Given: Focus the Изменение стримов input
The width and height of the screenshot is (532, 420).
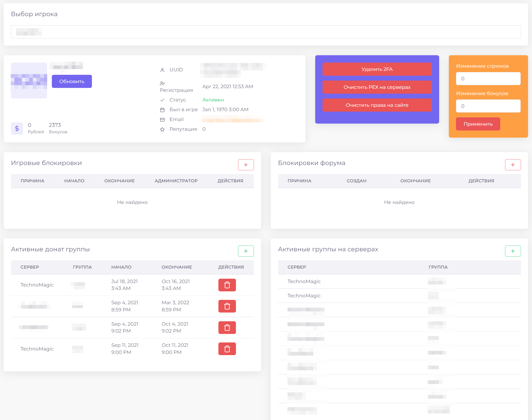Looking at the screenshot, I should click(488, 79).
